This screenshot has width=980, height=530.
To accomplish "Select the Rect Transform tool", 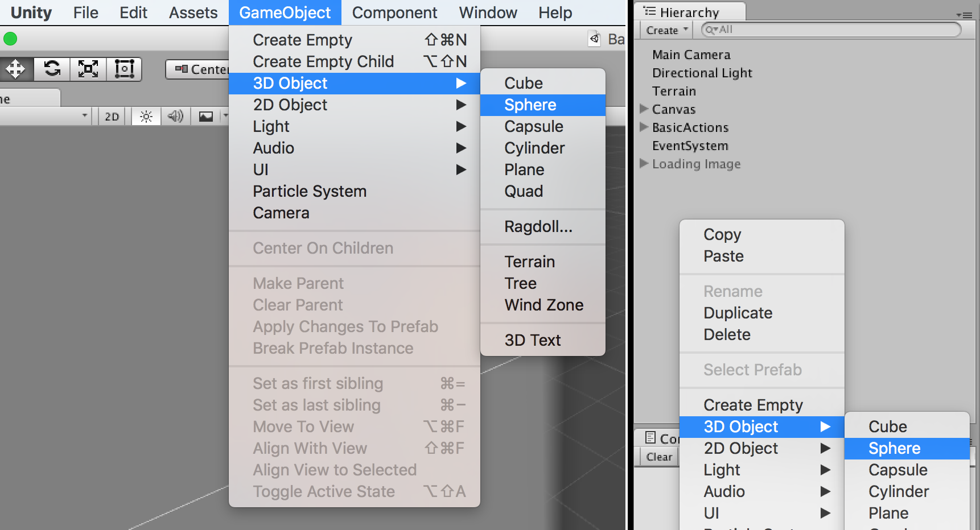I will coord(125,69).
